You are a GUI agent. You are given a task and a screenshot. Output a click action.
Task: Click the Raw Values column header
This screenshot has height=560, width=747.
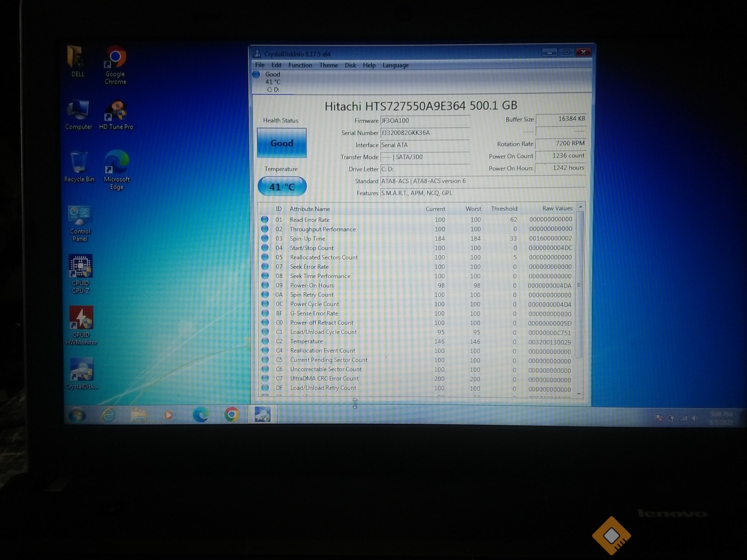(557, 209)
